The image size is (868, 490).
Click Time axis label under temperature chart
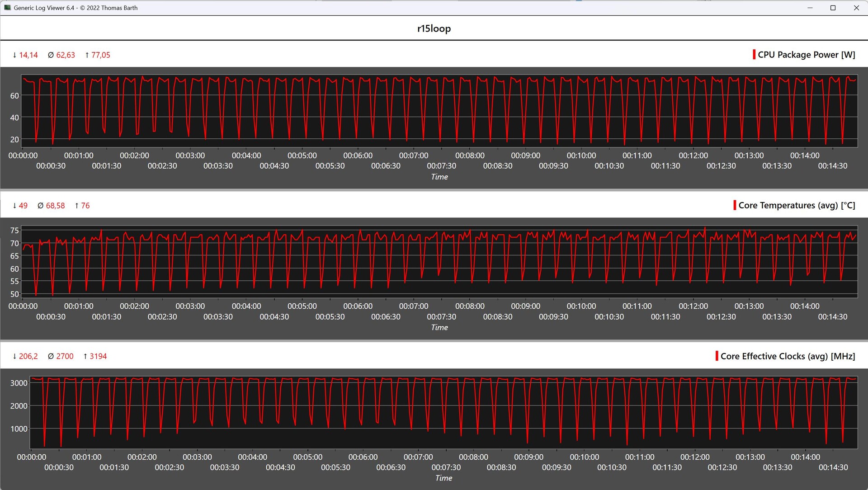pos(439,327)
